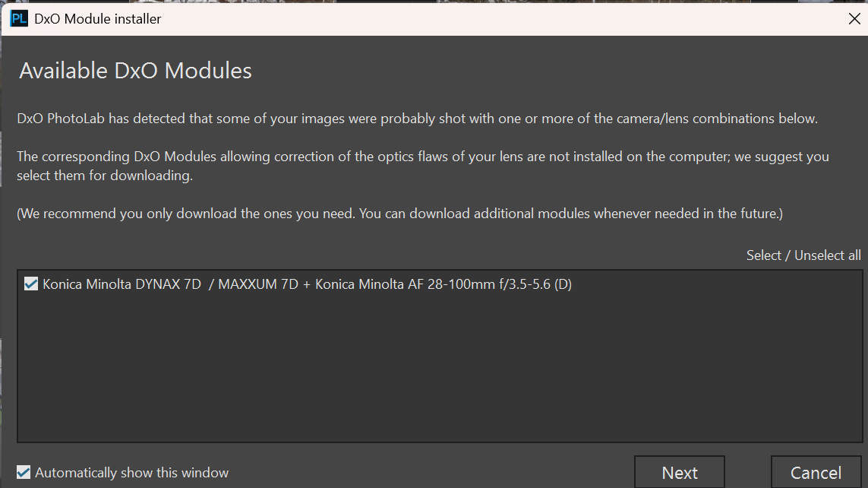The image size is (868, 488).
Task: Click the MAXXUM 7D text in module entry
Action: 258,284
